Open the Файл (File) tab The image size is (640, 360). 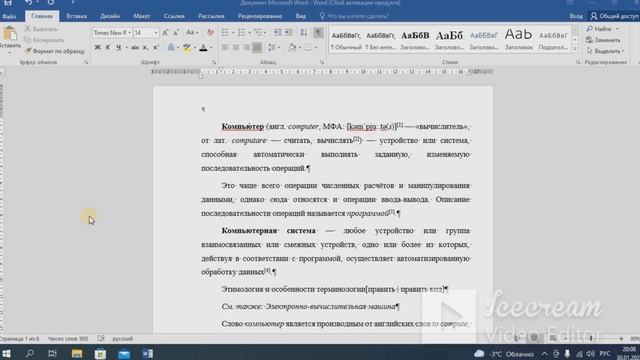9,16
